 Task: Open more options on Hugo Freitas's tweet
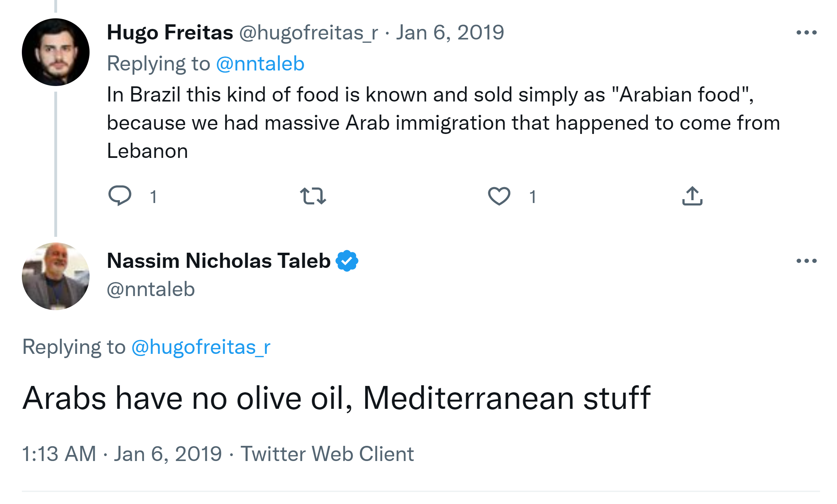(806, 33)
